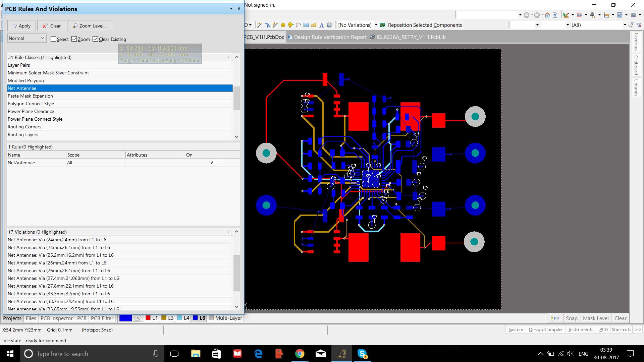
Task: Open Skype from the taskbar
Action: point(362,354)
